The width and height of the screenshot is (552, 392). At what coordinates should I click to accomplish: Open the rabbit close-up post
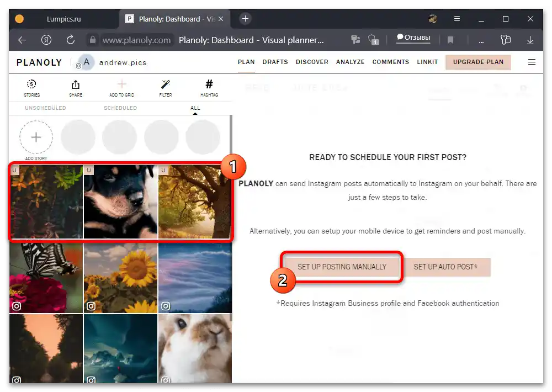pyautogui.click(x=195, y=348)
